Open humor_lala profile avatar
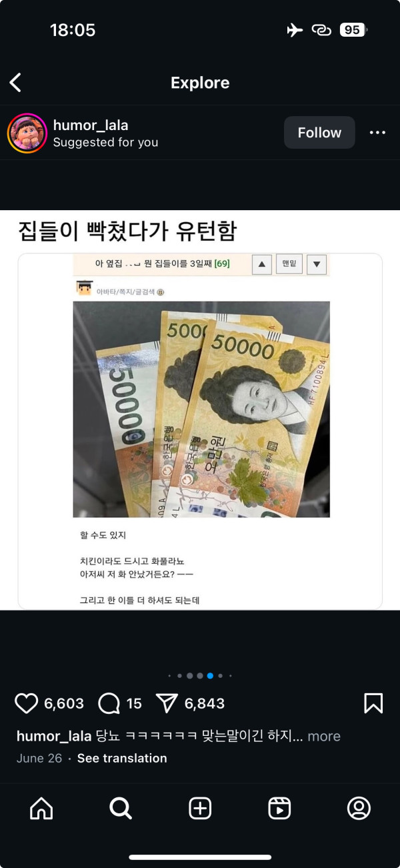The height and width of the screenshot is (868, 400). click(27, 133)
